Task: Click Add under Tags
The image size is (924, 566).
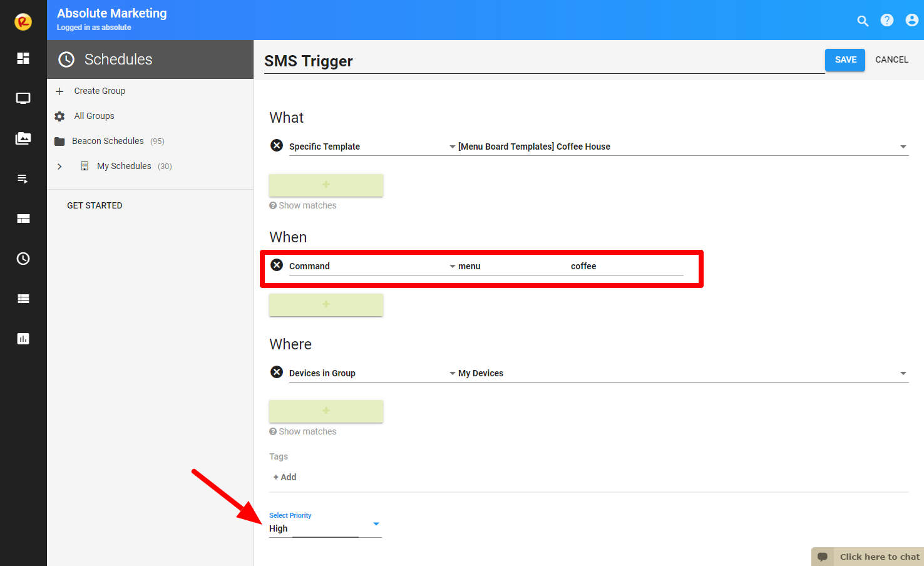Action: pyautogui.click(x=285, y=476)
